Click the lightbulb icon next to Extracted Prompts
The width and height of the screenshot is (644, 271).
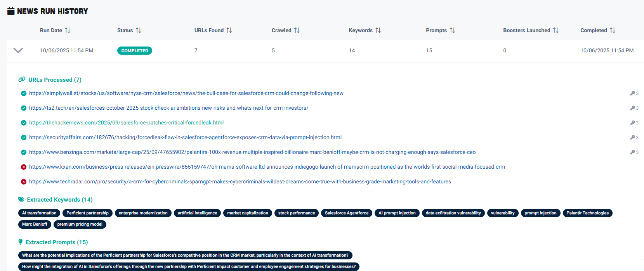click(x=21, y=242)
